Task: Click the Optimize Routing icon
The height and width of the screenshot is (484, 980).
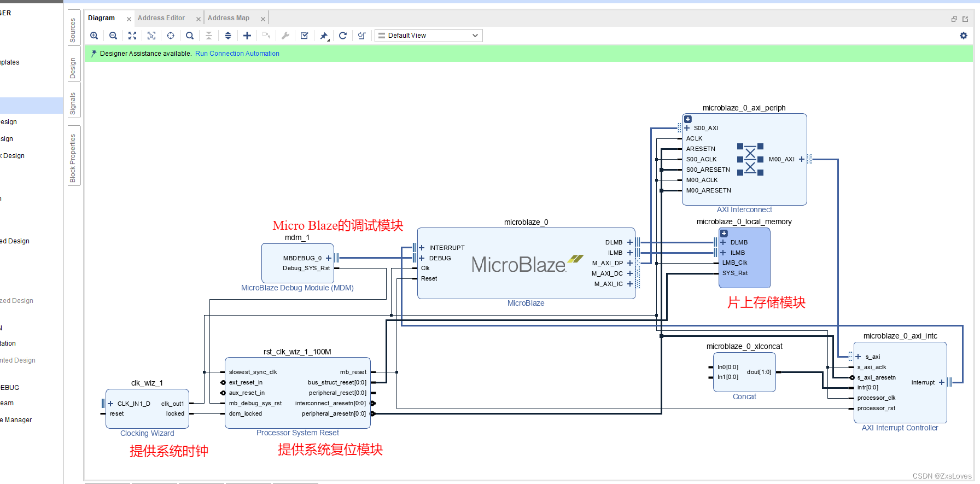Action: pyautogui.click(x=362, y=36)
